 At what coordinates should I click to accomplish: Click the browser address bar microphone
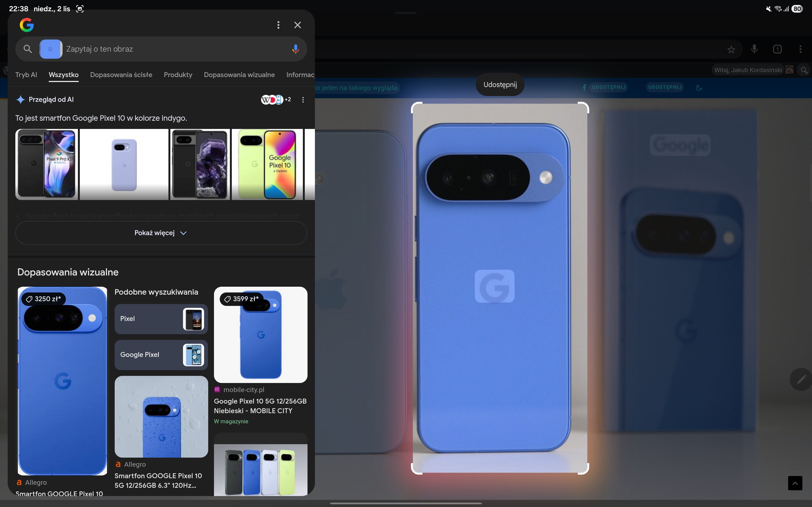coord(754,49)
